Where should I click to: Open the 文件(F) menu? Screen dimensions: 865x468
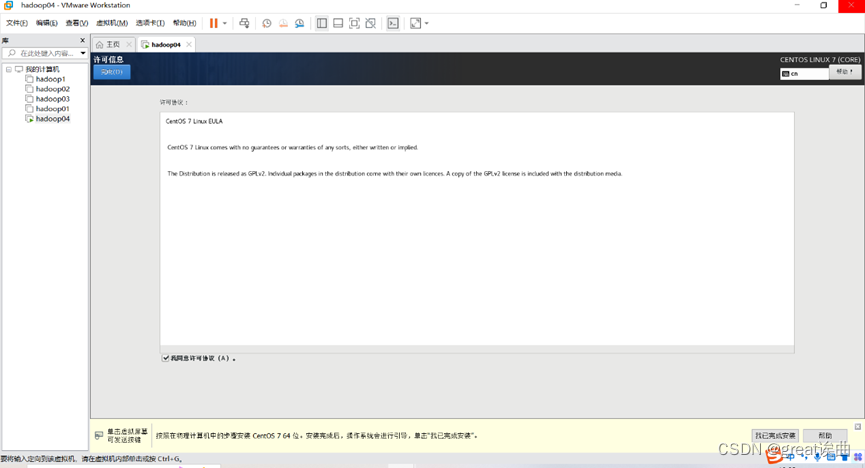[x=17, y=23]
